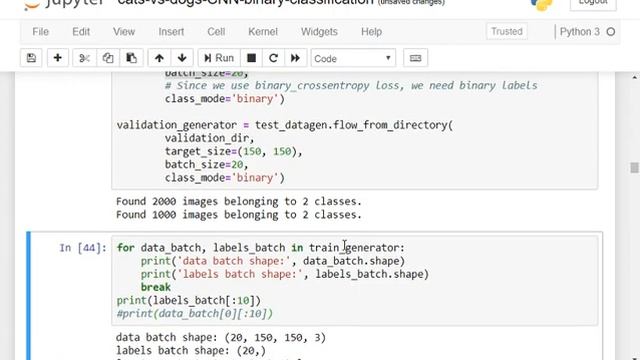Click the Trusted notebook button
The width and height of the screenshot is (640, 360).
click(507, 31)
